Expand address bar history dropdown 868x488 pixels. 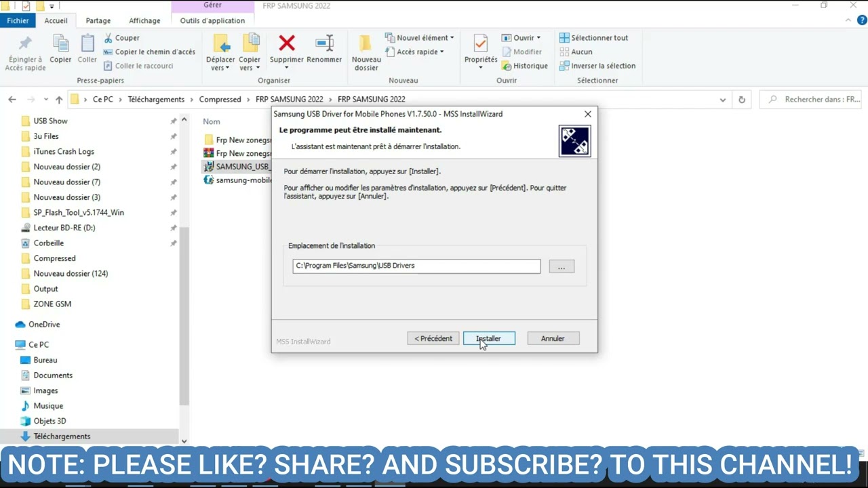click(722, 100)
